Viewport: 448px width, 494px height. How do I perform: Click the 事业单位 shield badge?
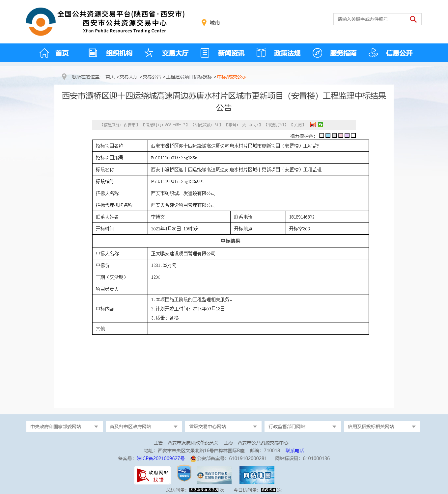click(x=184, y=474)
